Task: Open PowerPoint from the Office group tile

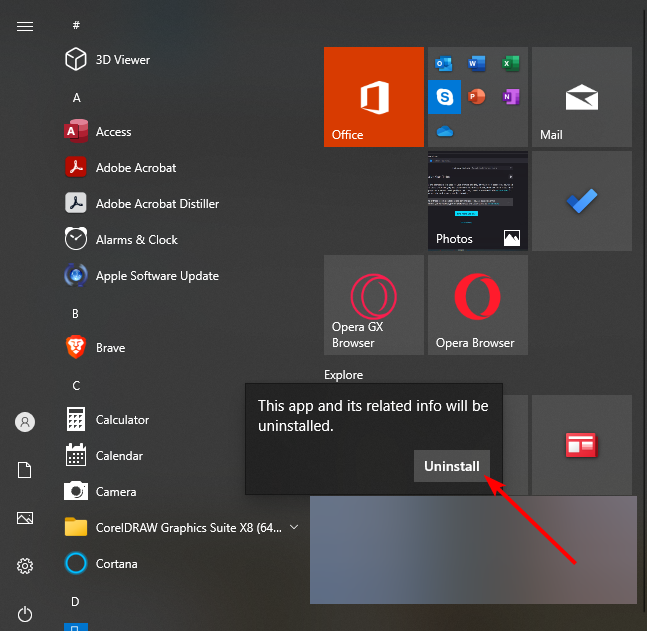Action: click(477, 97)
